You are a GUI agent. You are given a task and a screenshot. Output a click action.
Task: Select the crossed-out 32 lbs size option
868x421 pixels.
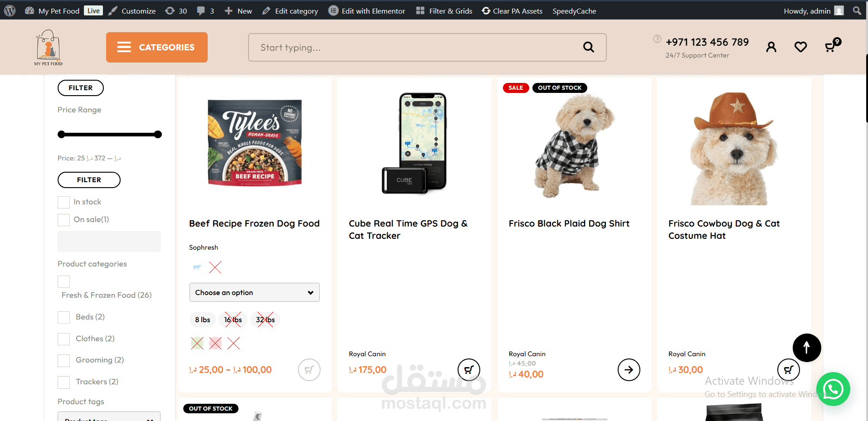tap(265, 319)
